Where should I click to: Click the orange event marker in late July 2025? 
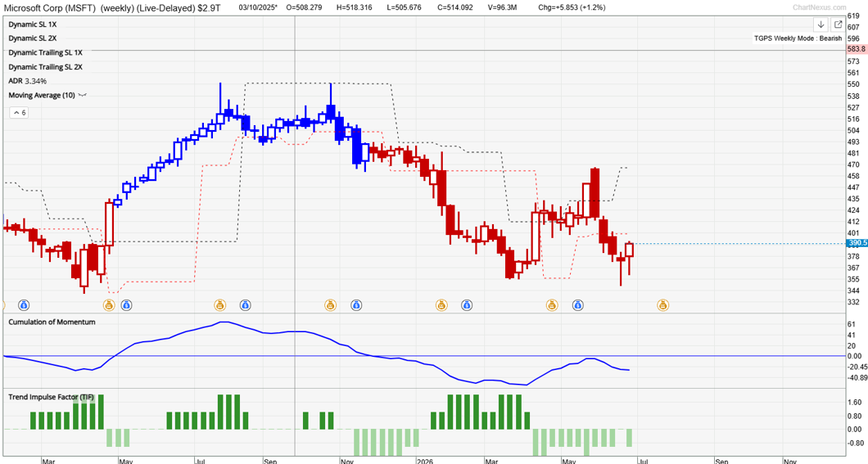tap(219, 304)
